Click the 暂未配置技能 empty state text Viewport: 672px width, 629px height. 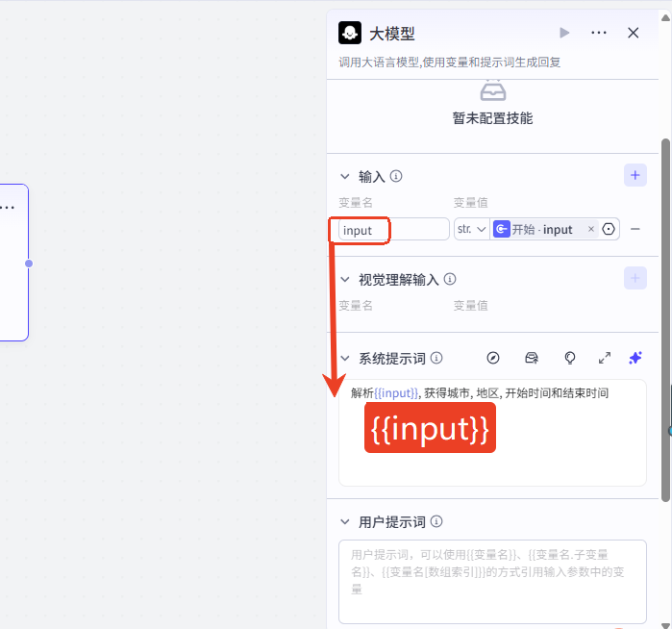click(492, 118)
